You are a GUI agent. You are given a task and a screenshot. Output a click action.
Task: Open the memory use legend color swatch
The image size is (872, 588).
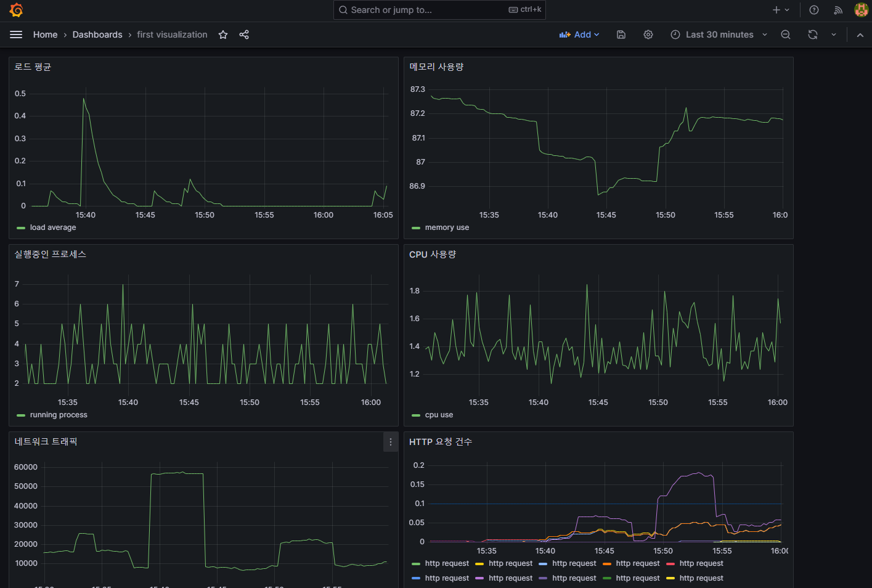point(416,228)
